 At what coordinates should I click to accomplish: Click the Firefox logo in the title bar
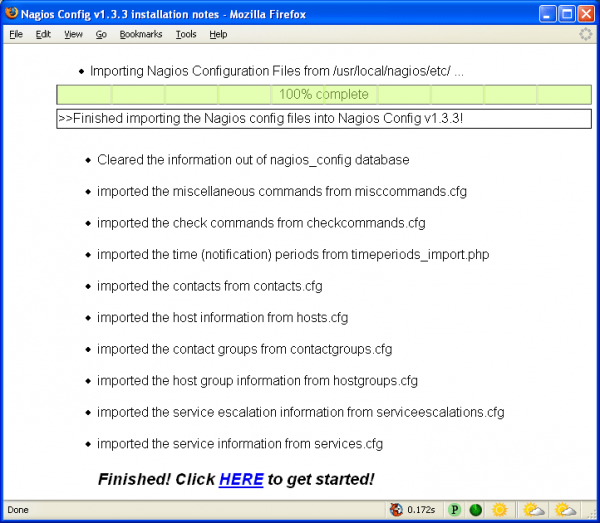click(12, 13)
